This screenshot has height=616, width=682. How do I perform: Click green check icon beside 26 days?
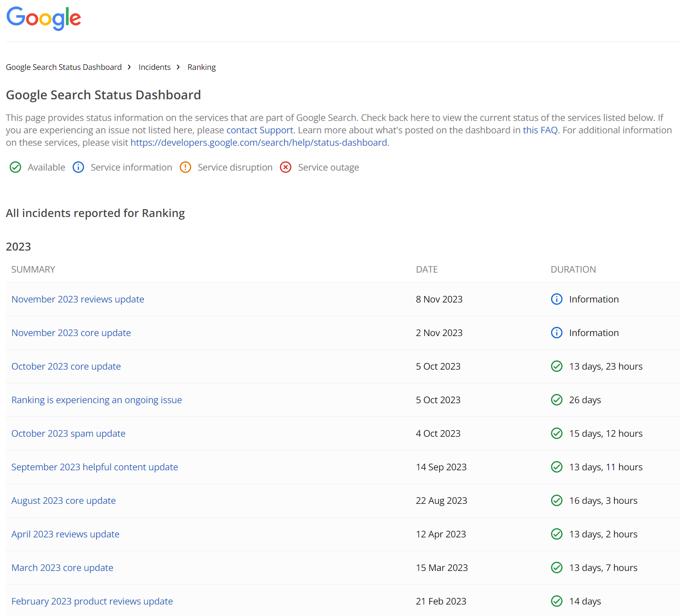click(557, 400)
